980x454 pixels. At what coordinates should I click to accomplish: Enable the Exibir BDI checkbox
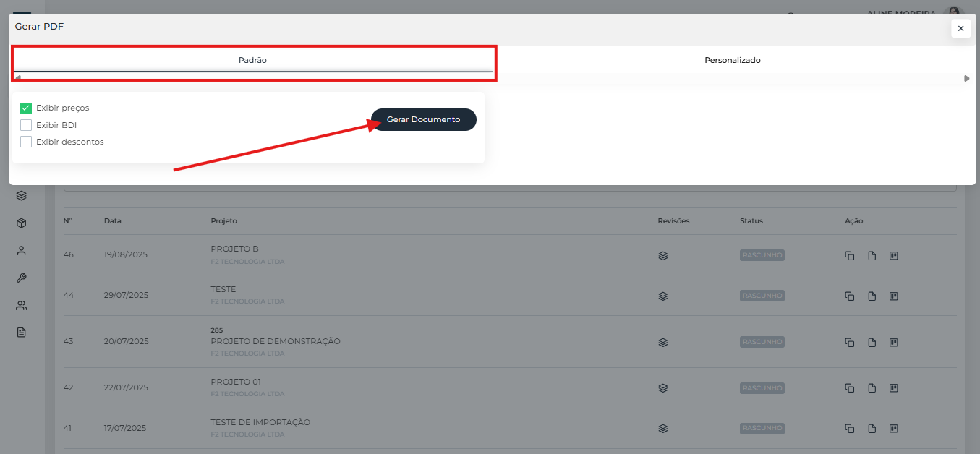[26, 125]
